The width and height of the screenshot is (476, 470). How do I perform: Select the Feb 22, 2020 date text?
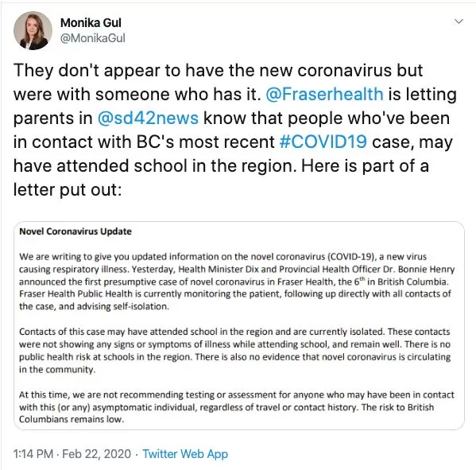(96, 454)
